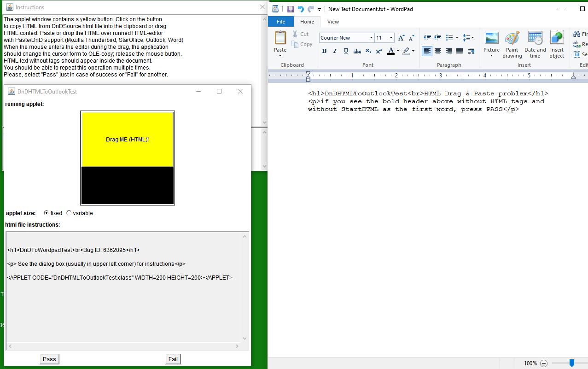Click Insert object icon

coord(556,45)
